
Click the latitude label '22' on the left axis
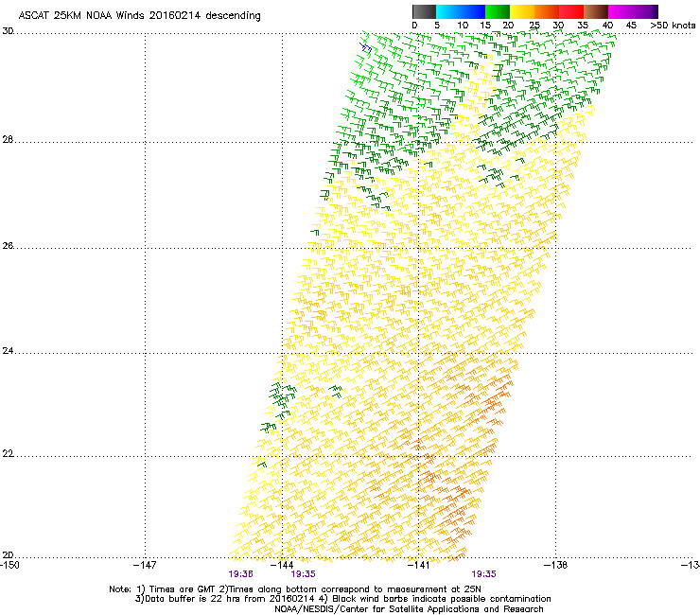coord(8,454)
